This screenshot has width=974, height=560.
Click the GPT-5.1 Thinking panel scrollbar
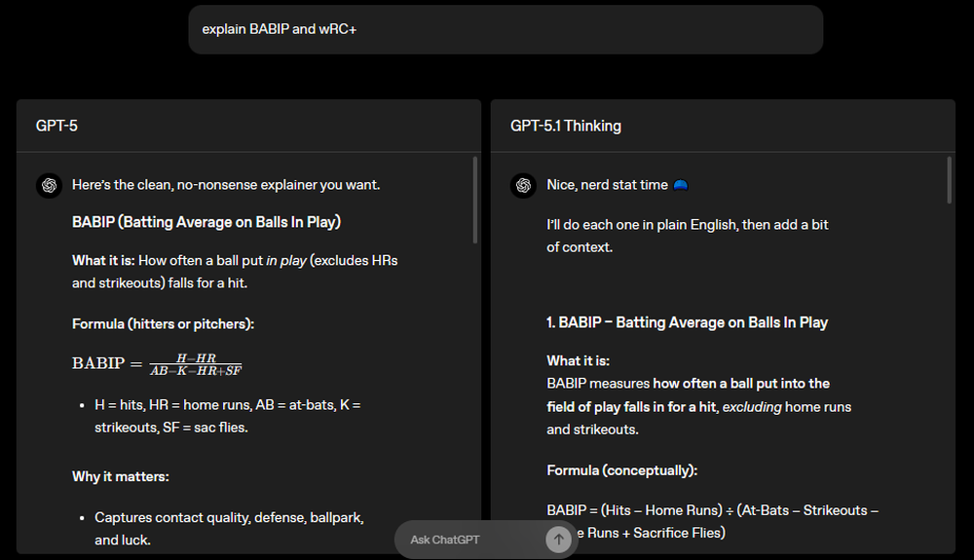949,180
